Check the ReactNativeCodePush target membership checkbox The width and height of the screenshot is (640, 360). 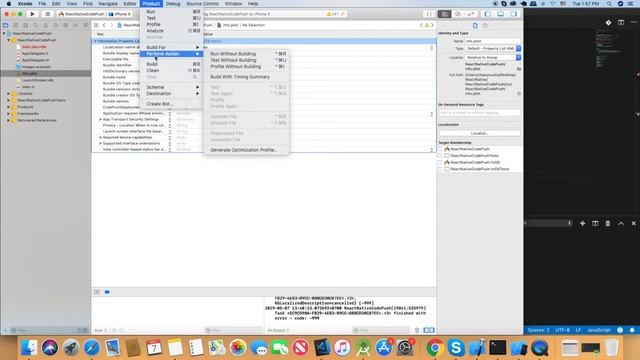[x=440, y=149]
